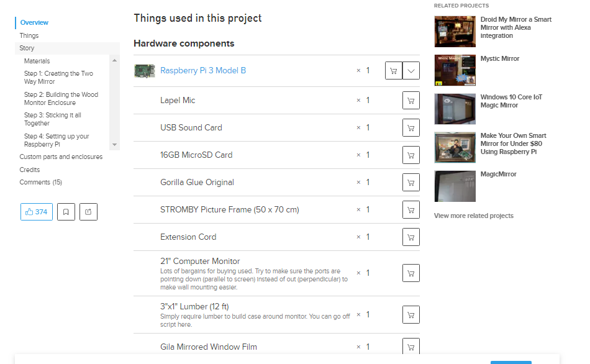The image size is (590, 364).
Task: Bookmark this project with the bookmark icon
Action: click(66, 212)
